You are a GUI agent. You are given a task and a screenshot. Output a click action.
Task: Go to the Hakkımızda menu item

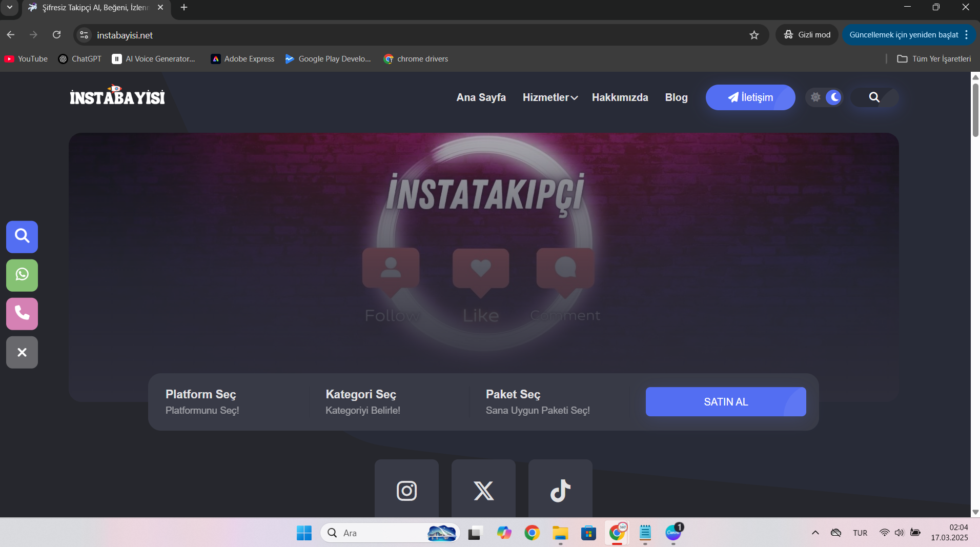pyautogui.click(x=620, y=97)
